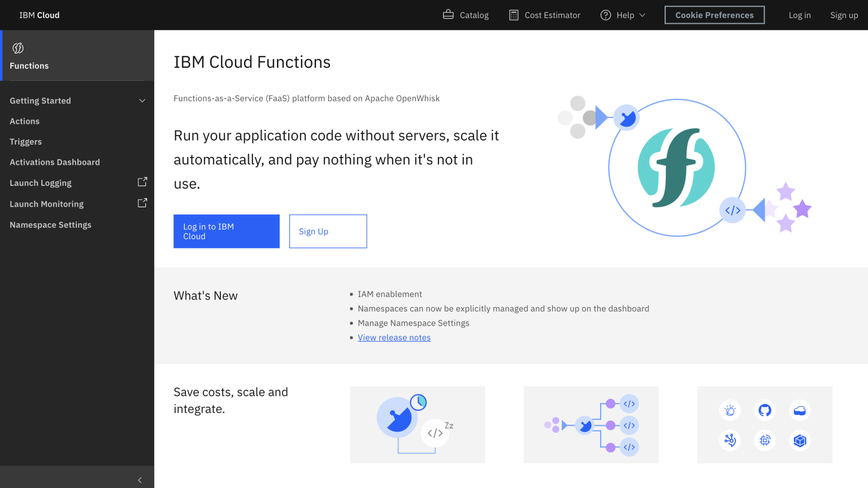Collapse the sidebar with the left arrow
The width and height of the screenshot is (868, 488).
point(140,480)
